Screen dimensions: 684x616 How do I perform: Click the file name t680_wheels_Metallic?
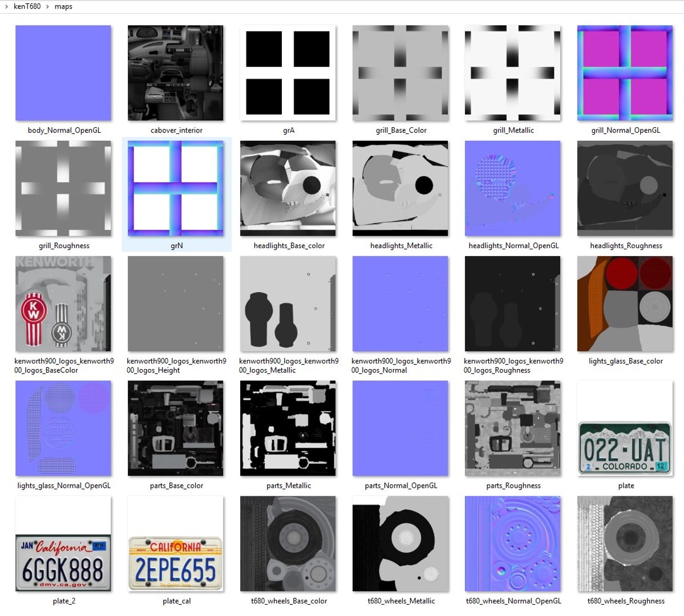(401, 601)
